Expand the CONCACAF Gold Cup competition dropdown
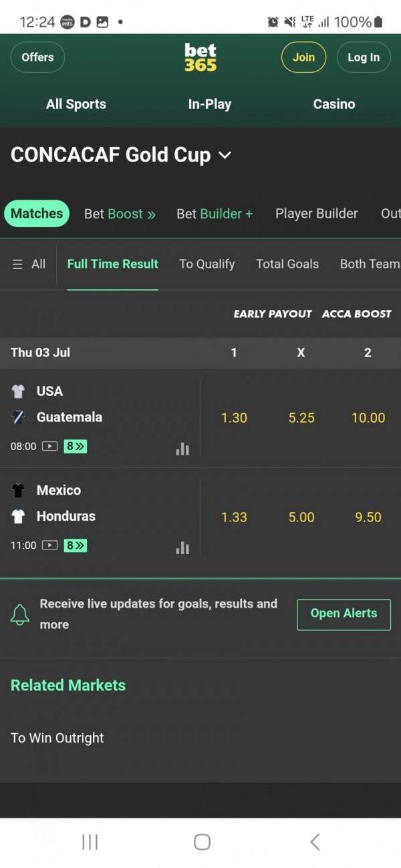The width and height of the screenshot is (401, 868). click(225, 155)
